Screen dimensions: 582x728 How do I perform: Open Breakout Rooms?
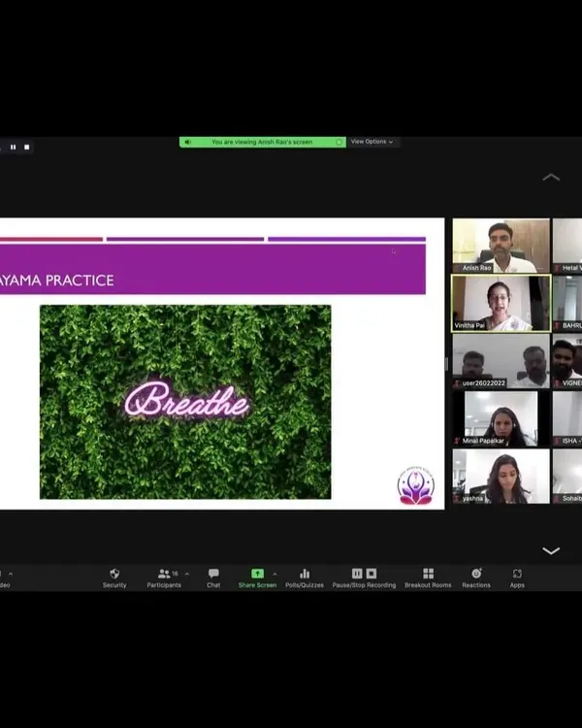click(x=428, y=579)
